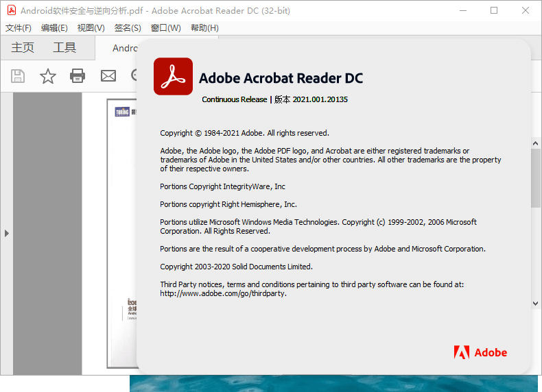Click the Adobe Acrobat logo in About dialog
The image size is (542, 392).
tap(173, 76)
